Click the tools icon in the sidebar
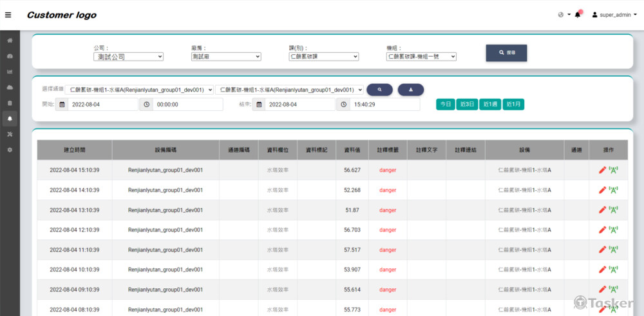Image resolution: width=644 pixels, height=316 pixels. coord(10,134)
